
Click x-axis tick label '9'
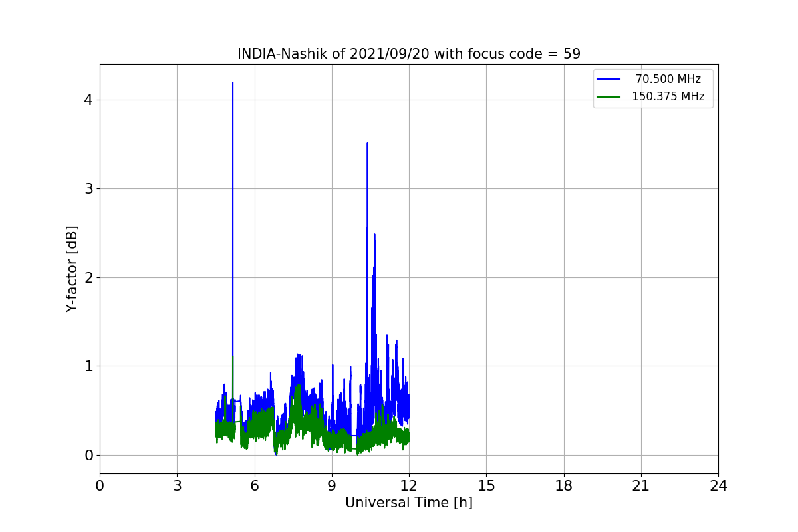[x=332, y=486]
